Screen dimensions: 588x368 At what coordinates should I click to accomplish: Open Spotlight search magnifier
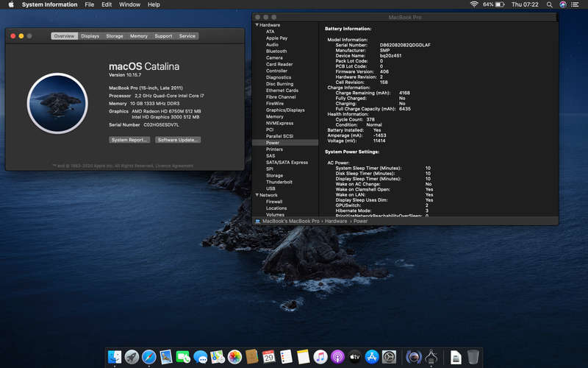click(549, 4)
